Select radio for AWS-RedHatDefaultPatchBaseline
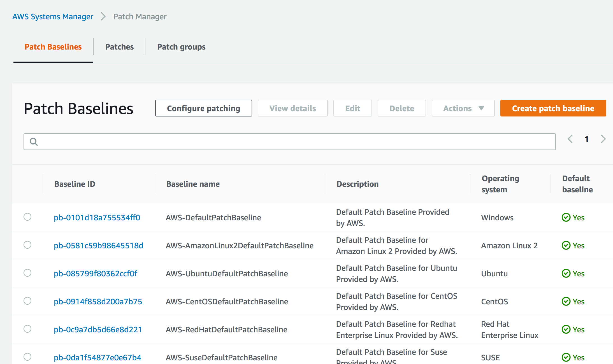This screenshot has height=364, width=613. click(x=27, y=329)
